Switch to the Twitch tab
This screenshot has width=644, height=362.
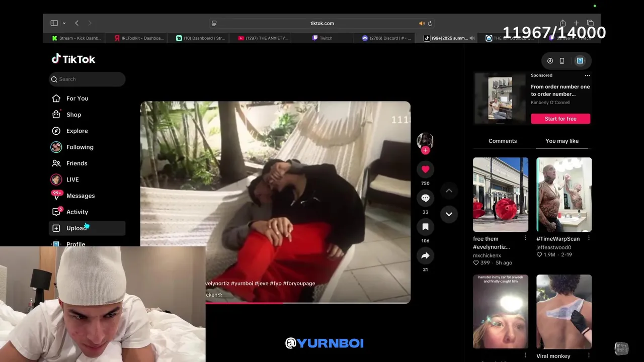[x=323, y=38]
